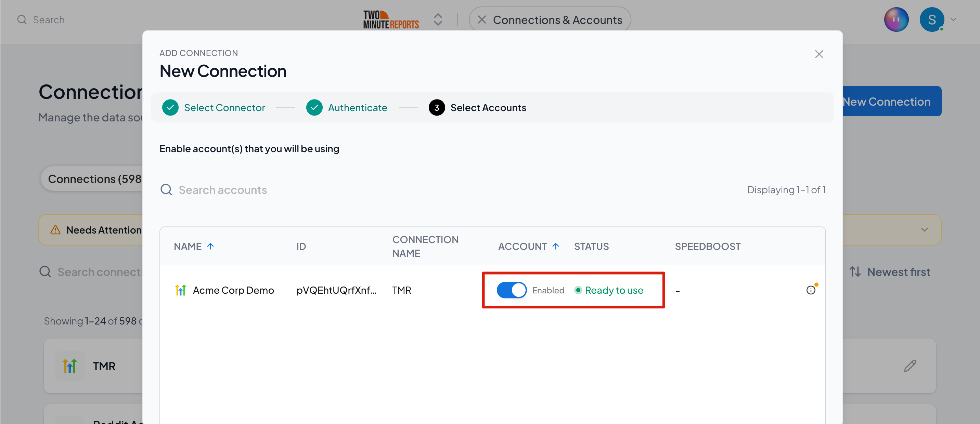Screen dimensions: 980x424
Task: Expand the Needs Attention banner chevron
Action: [x=924, y=230]
